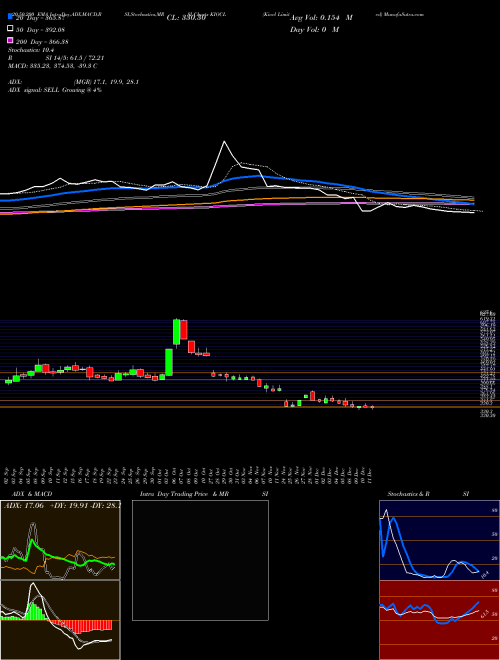Open the red RSI chart panel

439,620
